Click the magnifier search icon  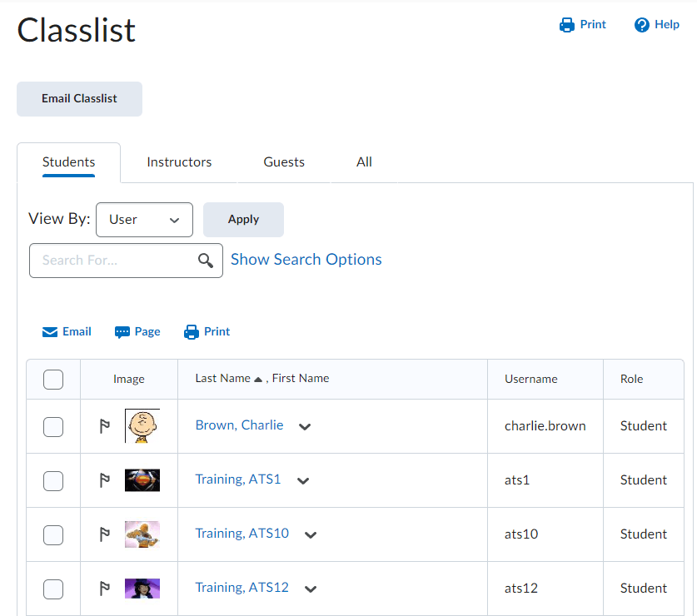click(206, 261)
